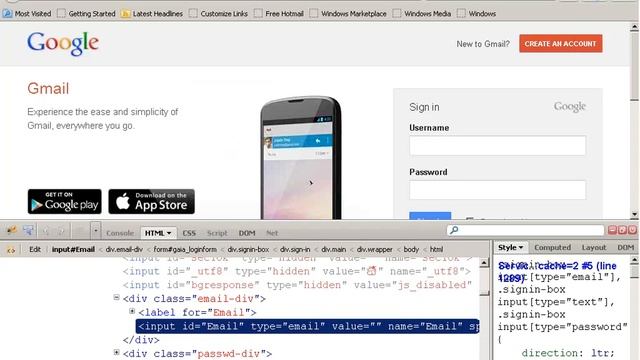Click the Edit button in Firebug

(35, 249)
